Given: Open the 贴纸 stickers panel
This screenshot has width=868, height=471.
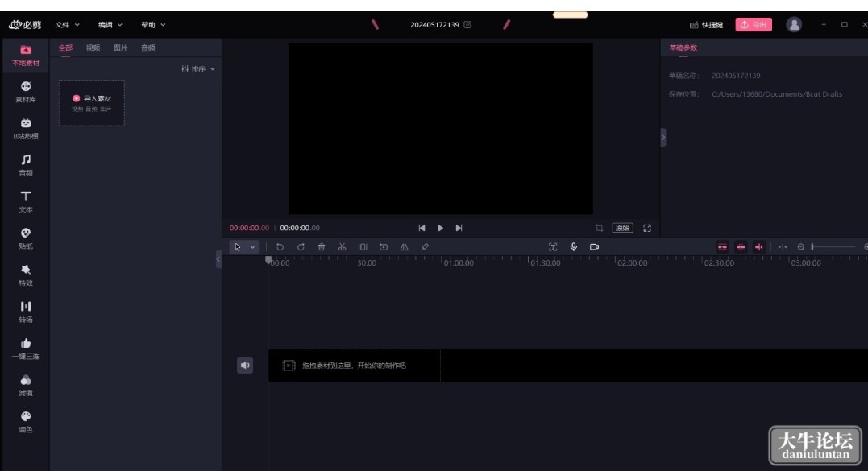Looking at the screenshot, I should click(26, 238).
